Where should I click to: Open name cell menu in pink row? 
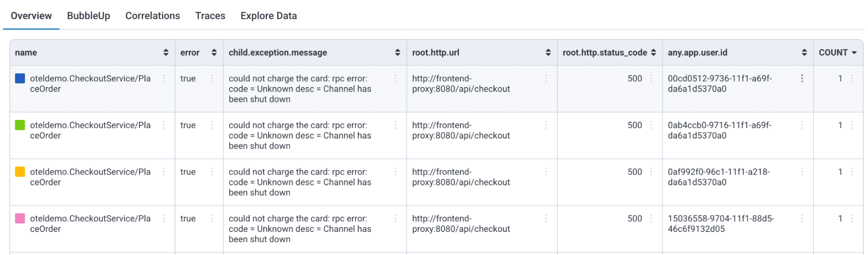coord(164,219)
